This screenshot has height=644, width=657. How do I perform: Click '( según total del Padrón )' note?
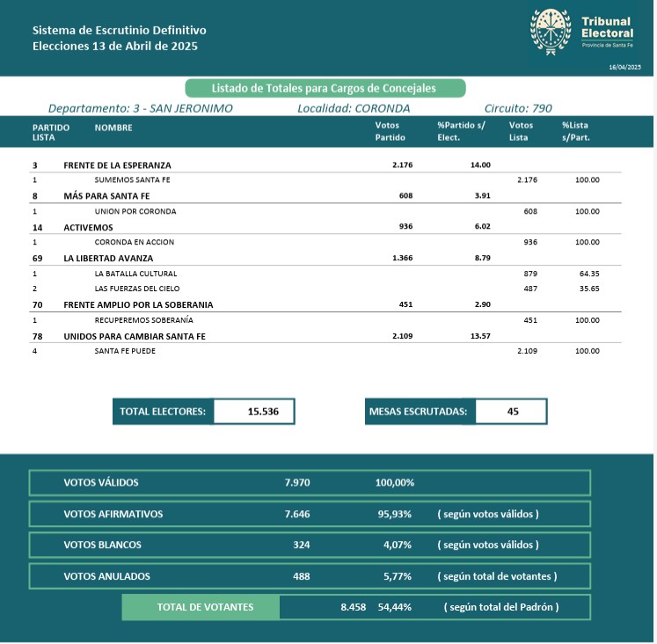501,607
